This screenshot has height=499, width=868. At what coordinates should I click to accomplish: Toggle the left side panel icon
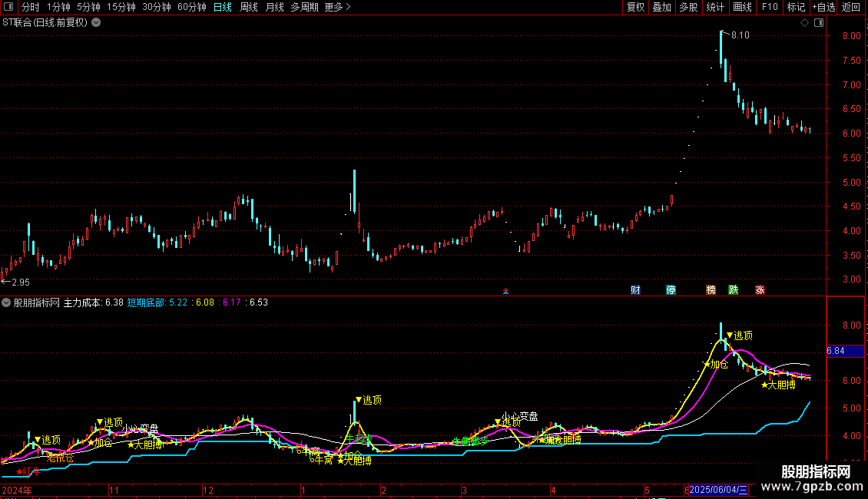(9, 7)
